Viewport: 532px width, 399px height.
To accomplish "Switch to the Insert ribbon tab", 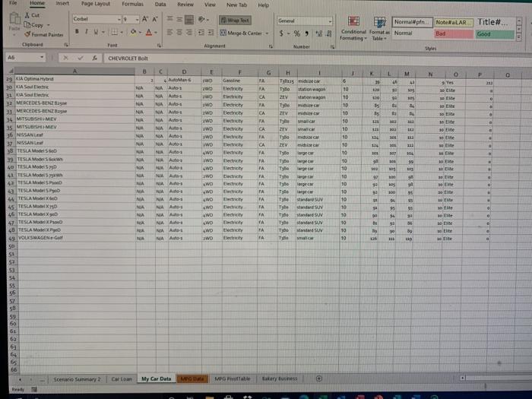I will [62, 3].
